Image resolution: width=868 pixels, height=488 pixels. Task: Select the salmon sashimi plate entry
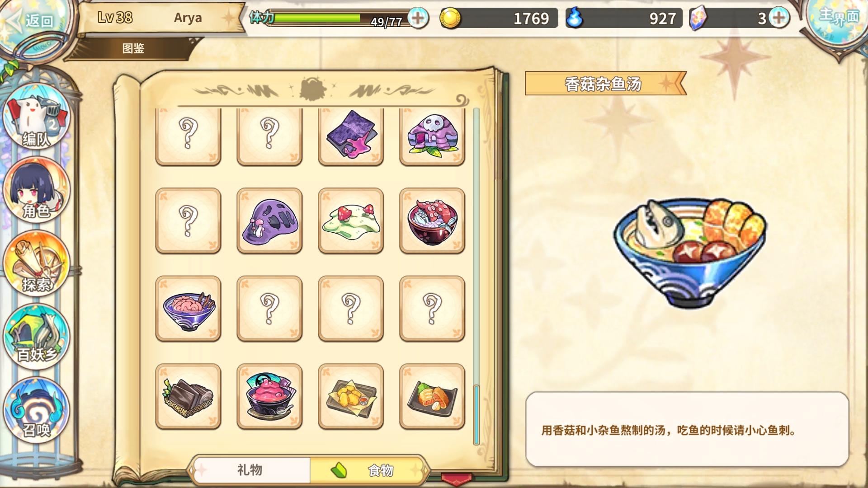[x=432, y=396]
